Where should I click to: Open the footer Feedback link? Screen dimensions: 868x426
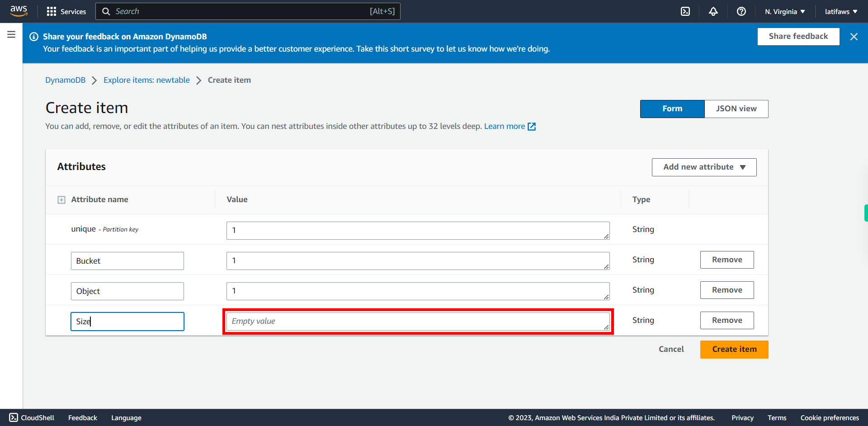[x=83, y=418]
